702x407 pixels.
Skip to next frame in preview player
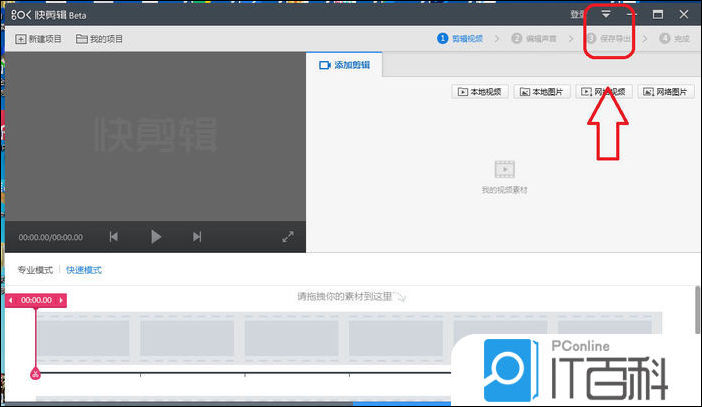[x=197, y=237]
